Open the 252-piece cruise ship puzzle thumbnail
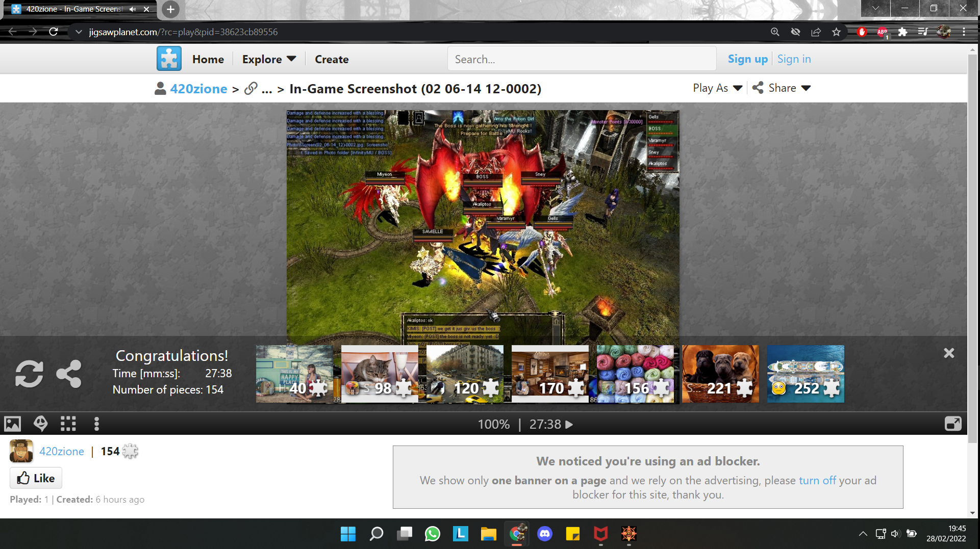The width and height of the screenshot is (980, 549). (x=806, y=374)
